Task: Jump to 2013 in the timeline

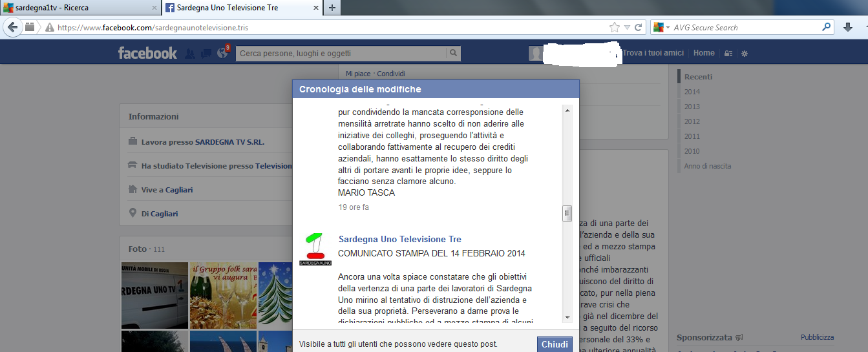Action: (x=692, y=107)
